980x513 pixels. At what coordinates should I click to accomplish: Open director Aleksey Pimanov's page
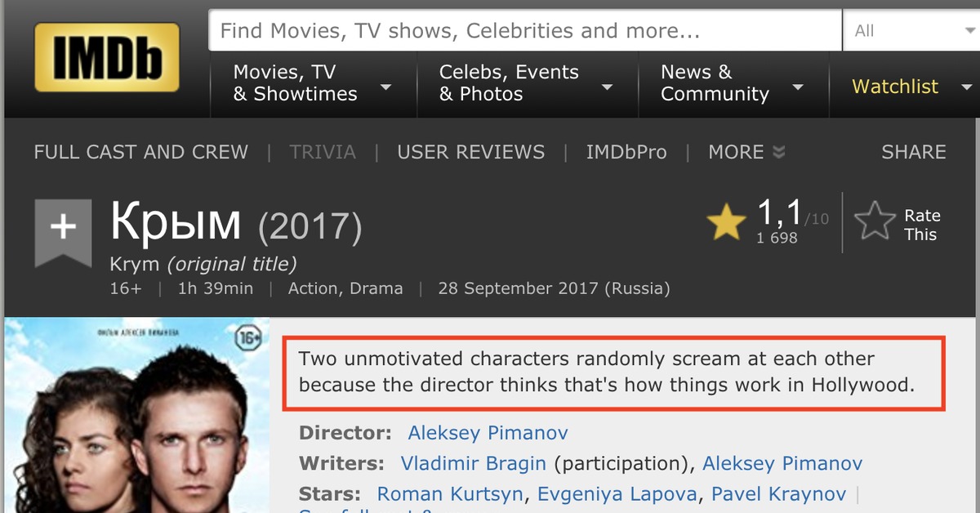[x=488, y=433]
